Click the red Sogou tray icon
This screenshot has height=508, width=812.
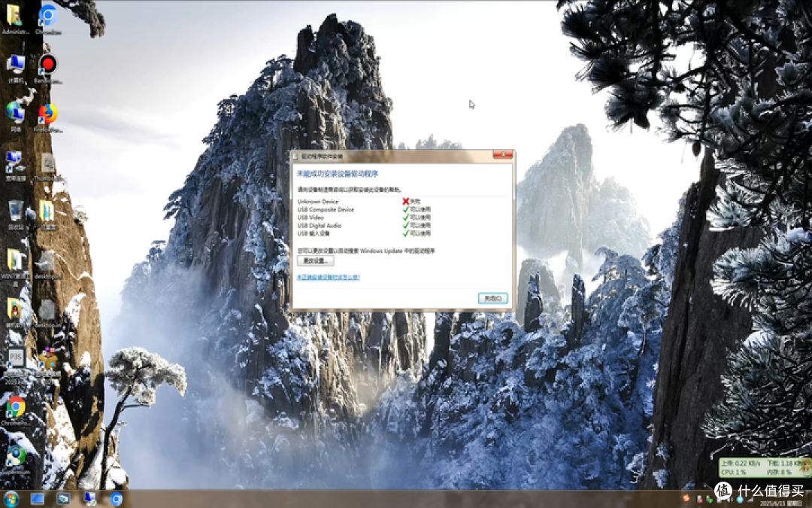pos(686,498)
